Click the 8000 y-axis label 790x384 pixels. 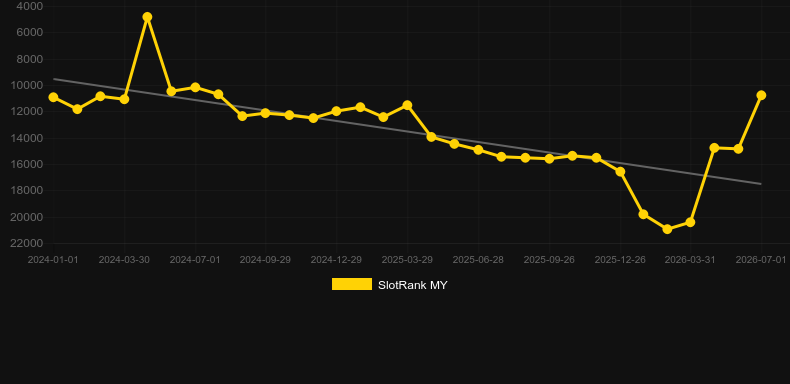coord(30,59)
